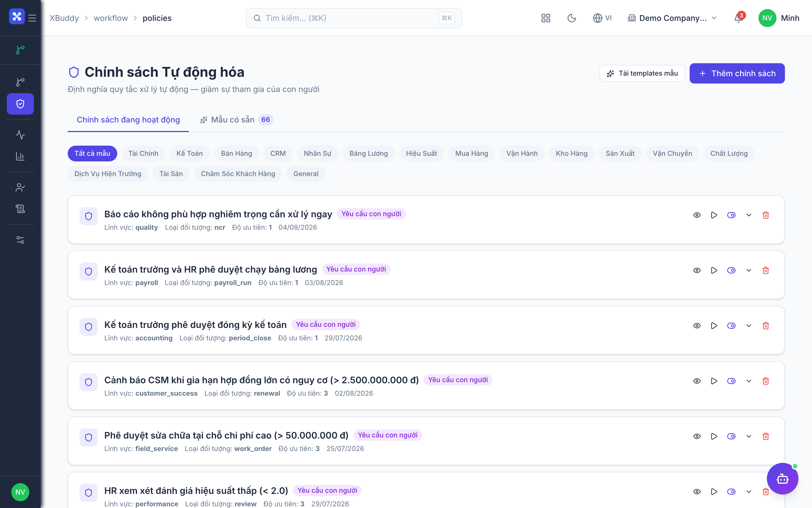Viewport: 812px width, 508px height.
Task: Open the chatbot assistant floating button
Action: click(x=782, y=478)
